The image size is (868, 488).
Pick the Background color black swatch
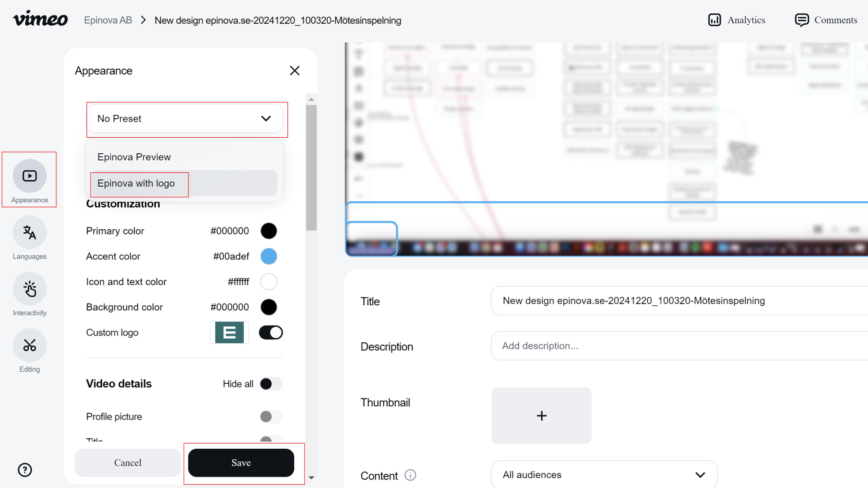(x=268, y=307)
